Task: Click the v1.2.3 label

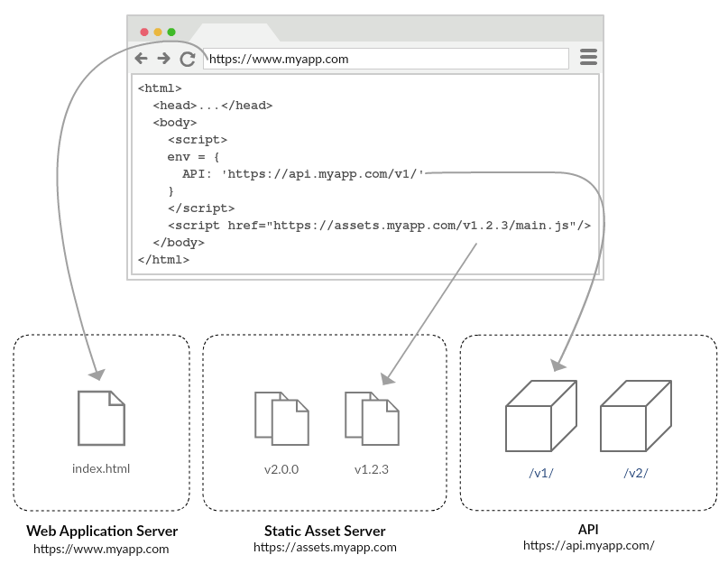Action: coord(372,469)
